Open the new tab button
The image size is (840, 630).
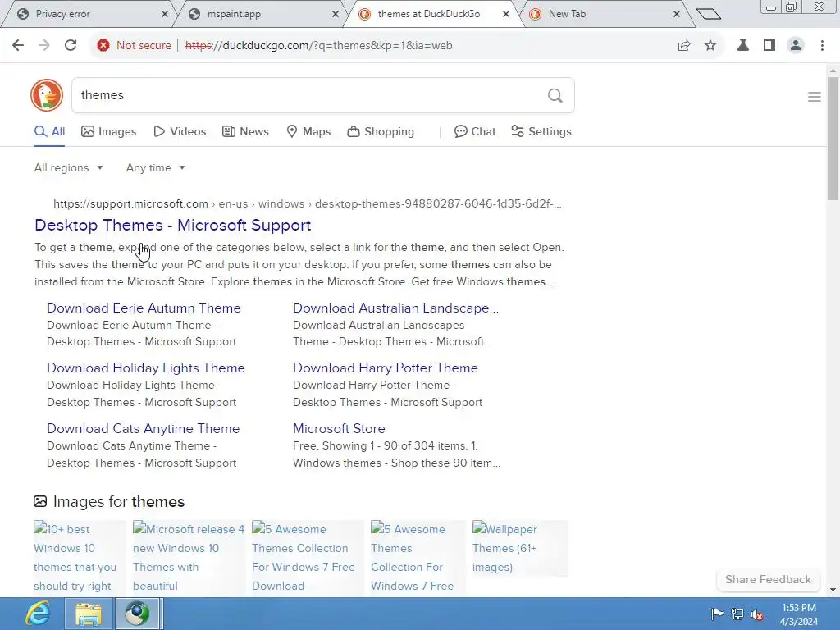(x=708, y=14)
